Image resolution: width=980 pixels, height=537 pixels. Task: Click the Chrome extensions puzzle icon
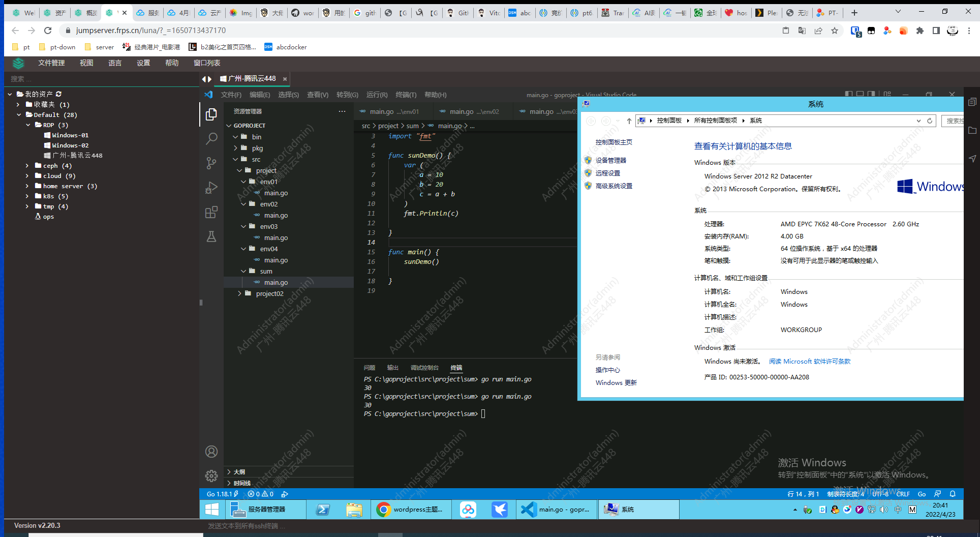click(x=920, y=31)
